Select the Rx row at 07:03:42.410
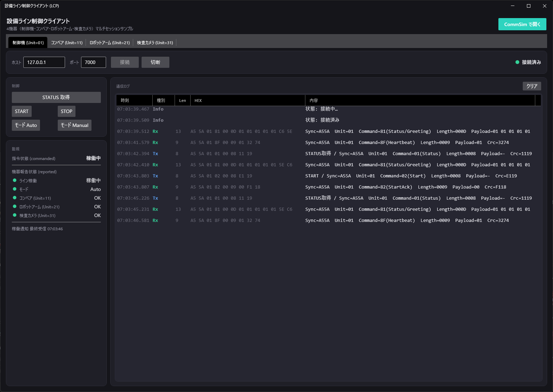 329,165
